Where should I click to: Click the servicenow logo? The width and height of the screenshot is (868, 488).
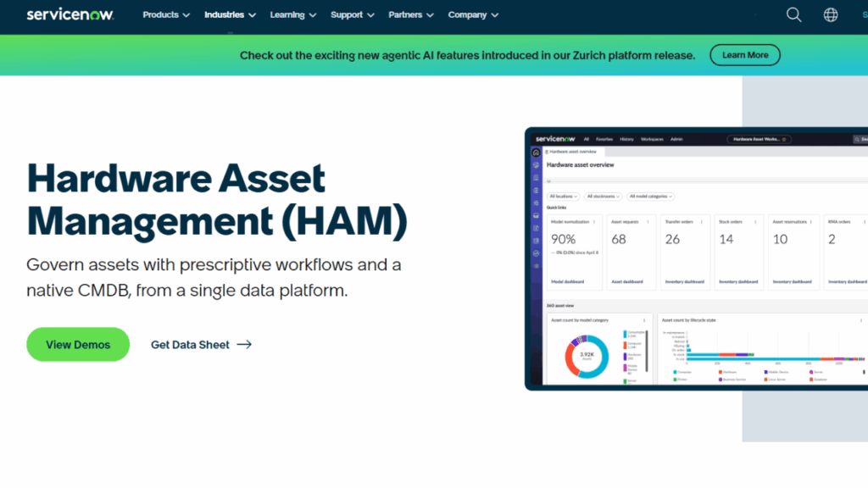point(70,14)
